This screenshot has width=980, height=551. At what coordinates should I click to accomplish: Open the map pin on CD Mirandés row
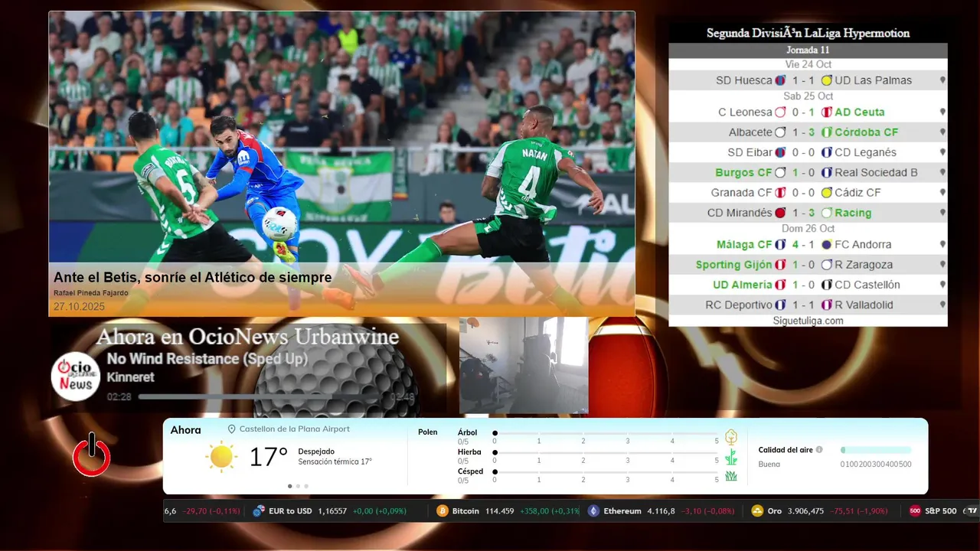pos(942,213)
